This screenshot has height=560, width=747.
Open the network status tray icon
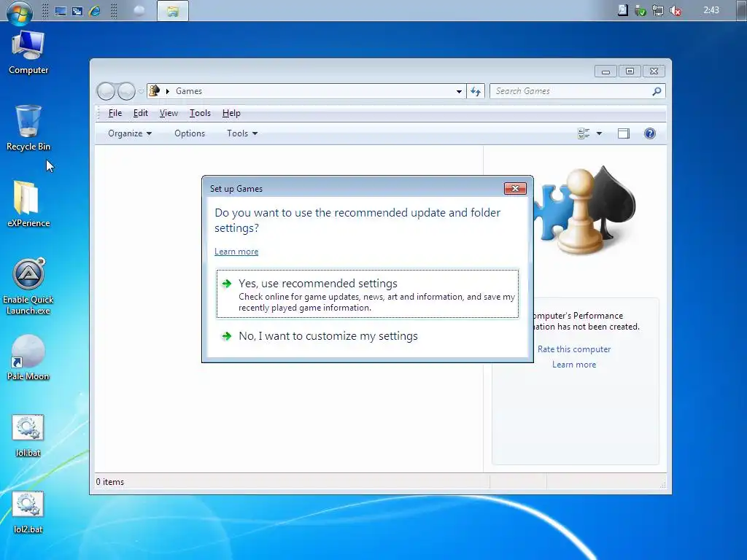click(x=658, y=10)
